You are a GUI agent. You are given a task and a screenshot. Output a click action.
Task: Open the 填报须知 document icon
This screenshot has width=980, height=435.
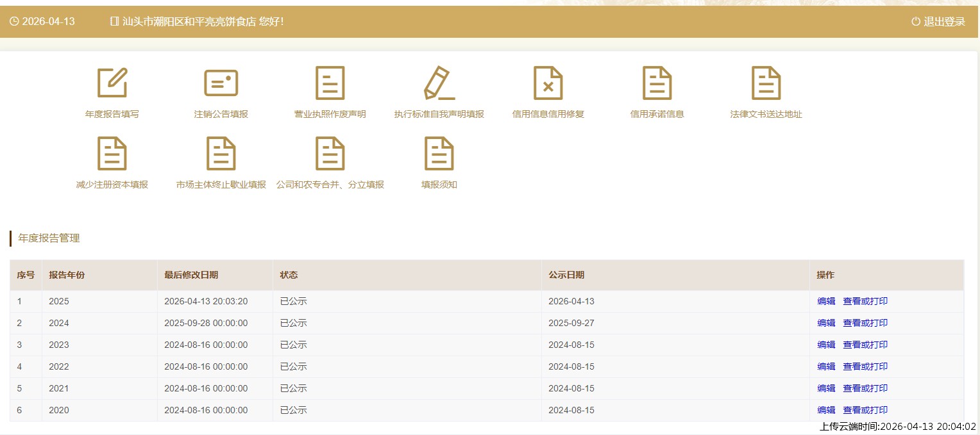pyautogui.click(x=439, y=154)
